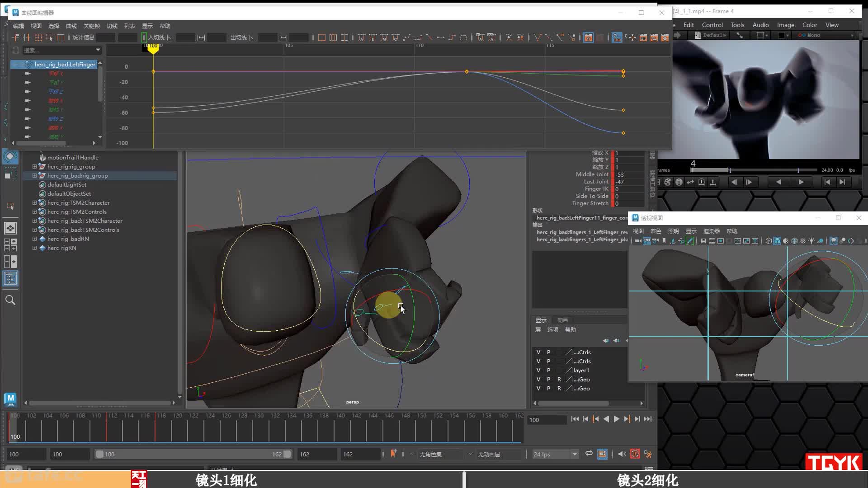Viewport: 868px width, 488px height.
Task: Open the 渲染器 menu in 透视视图 window
Action: tap(711, 231)
